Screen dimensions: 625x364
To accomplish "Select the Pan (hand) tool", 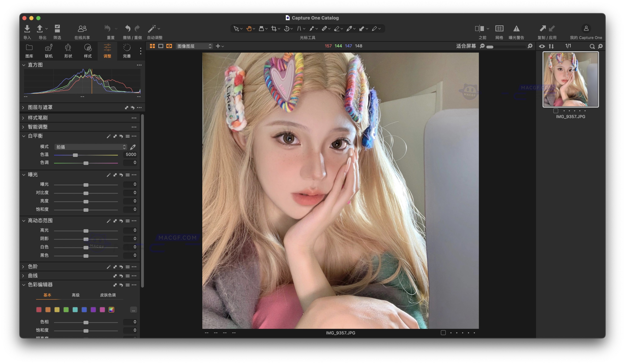I will click(x=249, y=29).
